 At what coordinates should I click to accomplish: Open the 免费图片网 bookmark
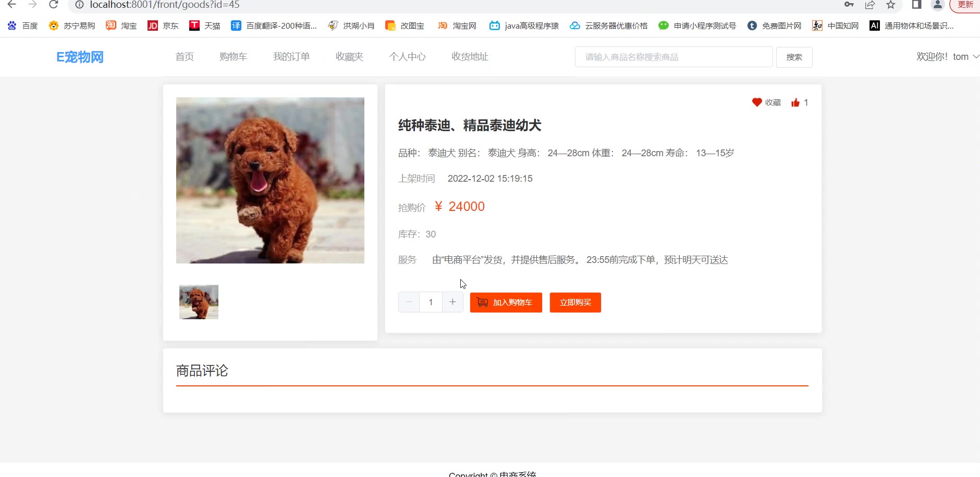click(x=774, y=26)
